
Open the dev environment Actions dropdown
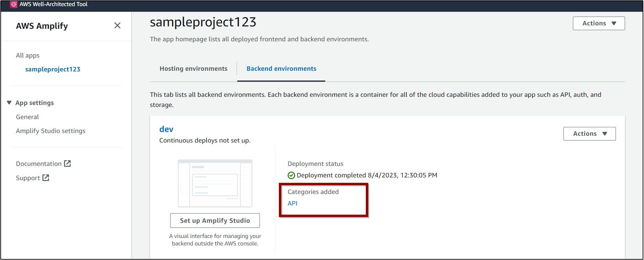point(589,134)
